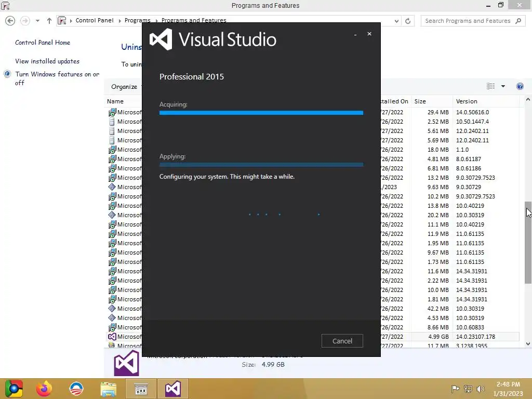Sort by the Version column header
Screen dimensions: 532x399
(x=486, y=101)
